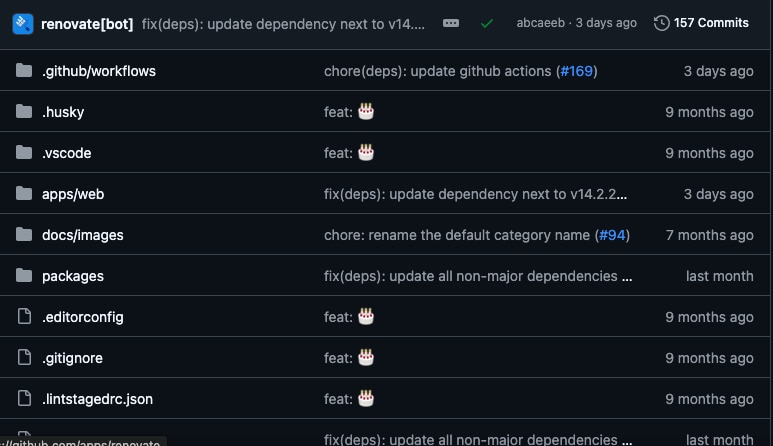Screen dimensions: 773x446
Task: Open pull request #94 link
Action: click(612, 235)
